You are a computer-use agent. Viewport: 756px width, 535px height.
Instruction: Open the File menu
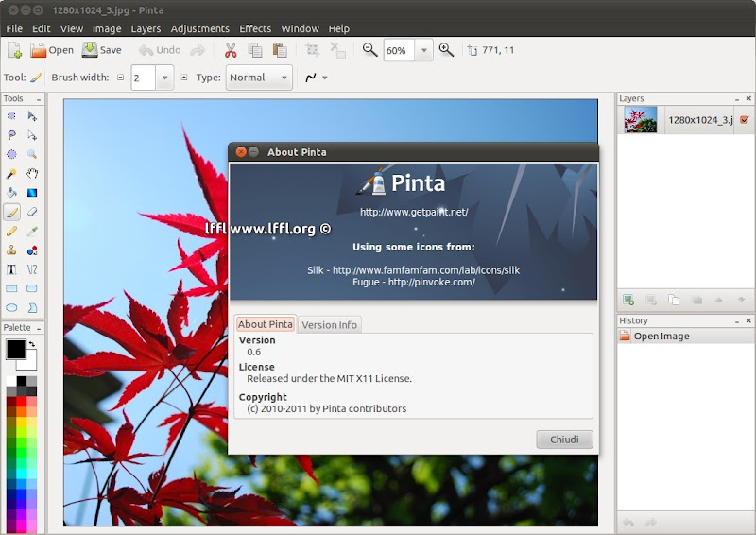click(x=14, y=29)
